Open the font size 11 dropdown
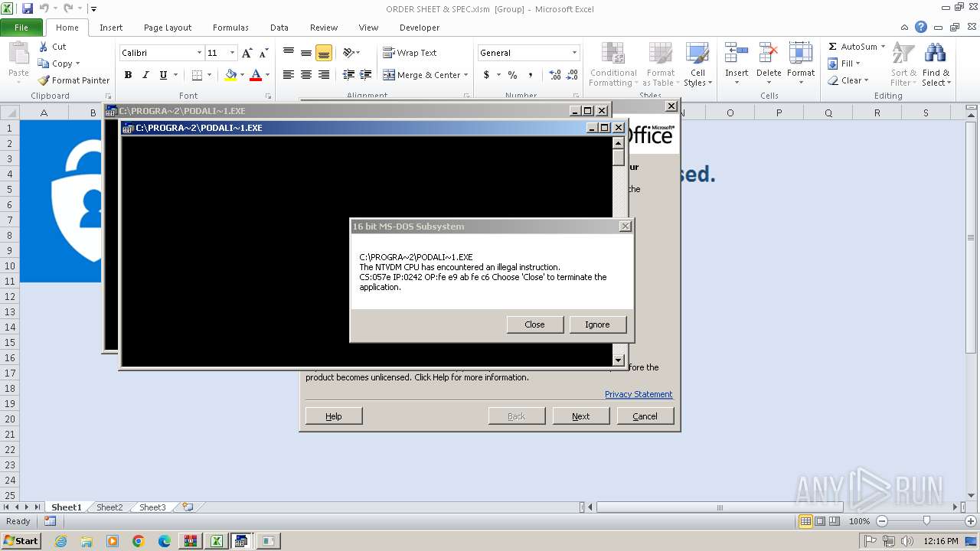Image resolution: width=980 pixels, height=551 pixels. (232, 53)
